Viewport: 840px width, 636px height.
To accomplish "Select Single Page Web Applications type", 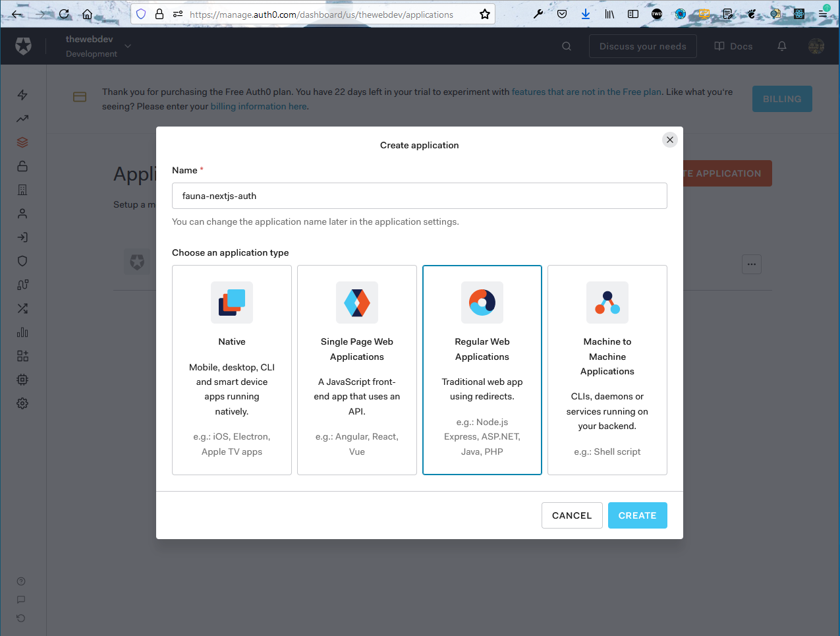I will coord(357,370).
